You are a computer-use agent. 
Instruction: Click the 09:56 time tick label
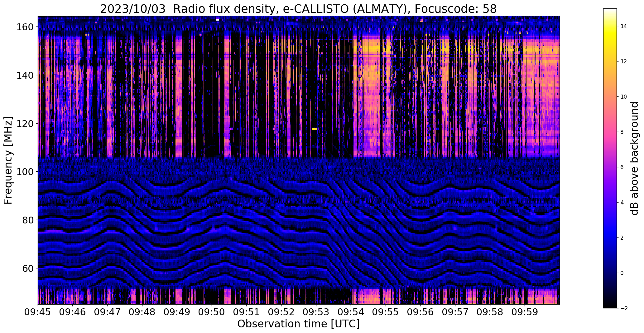pyautogui.click(x=420, y=312)
